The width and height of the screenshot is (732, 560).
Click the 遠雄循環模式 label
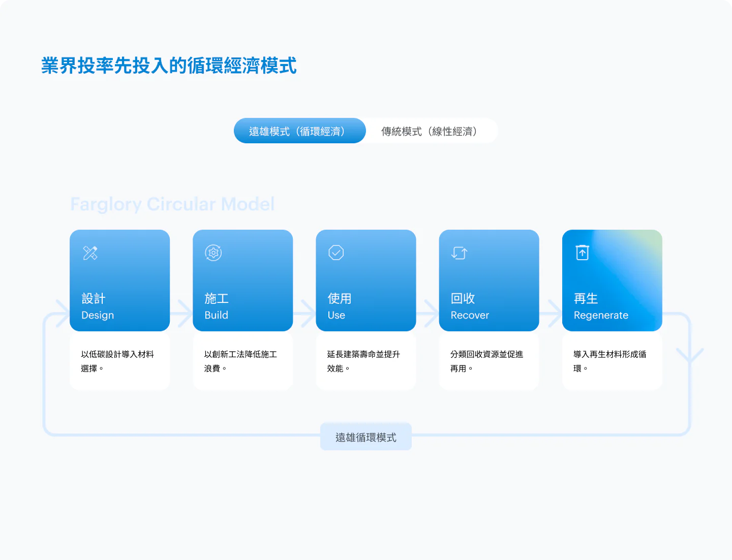tap(366, 437)
